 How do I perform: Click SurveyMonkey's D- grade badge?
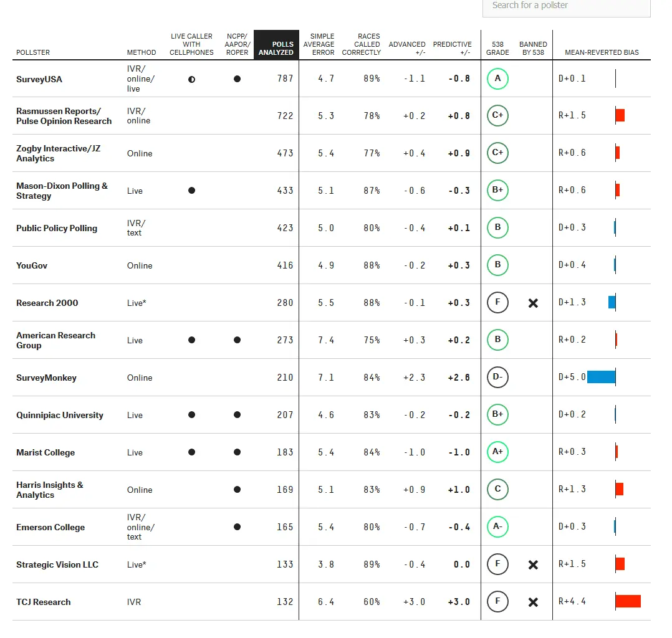(497, 377)
